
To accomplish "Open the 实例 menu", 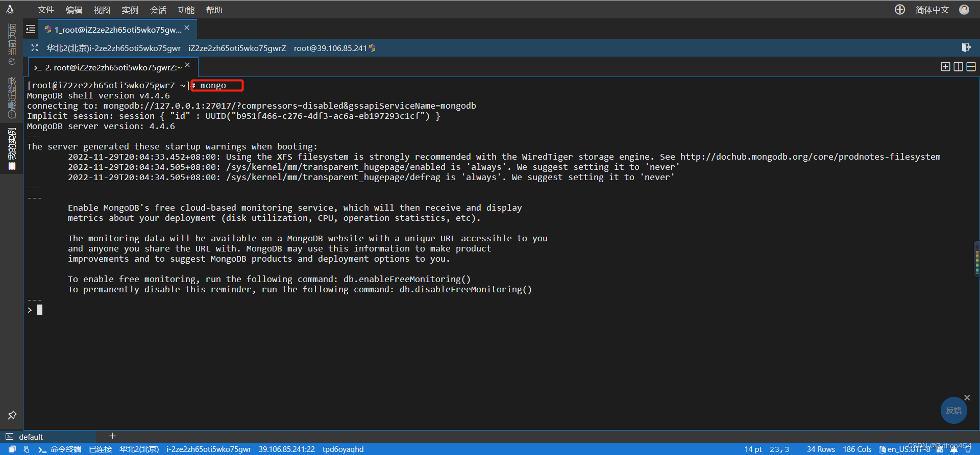I will pos(130,10).
